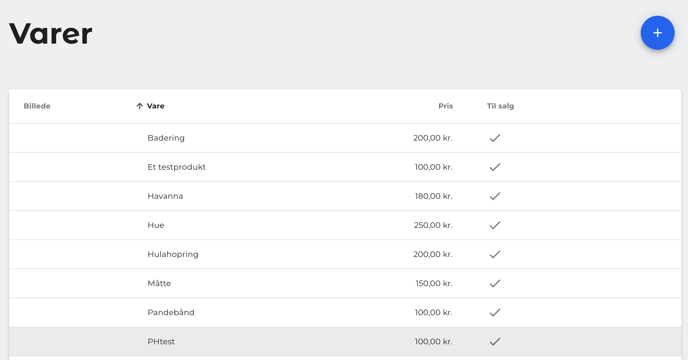Sort the table by Vare column header

(155, 106)
